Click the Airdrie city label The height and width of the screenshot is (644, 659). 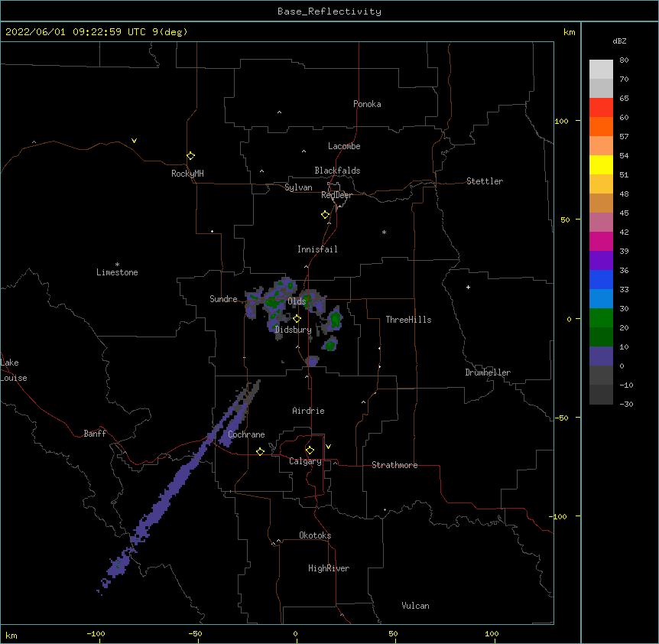pos(309,411)
